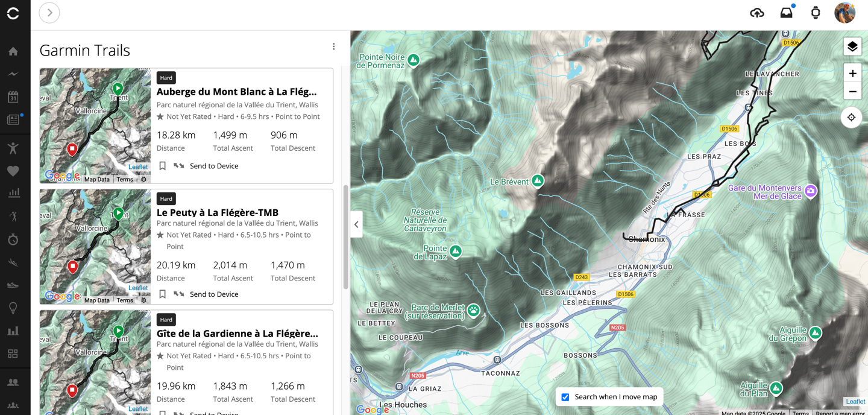Screen dimensions: 868x415
Task: Click the "1,499 m" total ascent value
Action: [x=230, y=135]
